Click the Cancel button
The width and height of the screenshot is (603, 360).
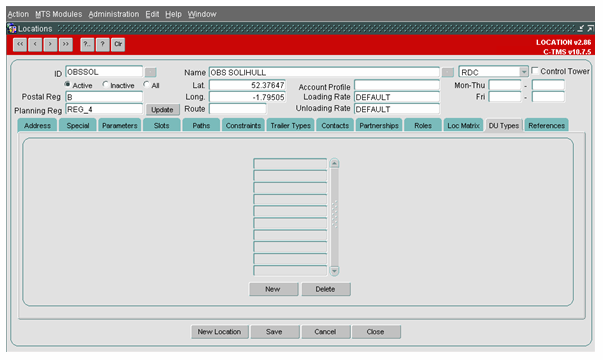(326, 332)
